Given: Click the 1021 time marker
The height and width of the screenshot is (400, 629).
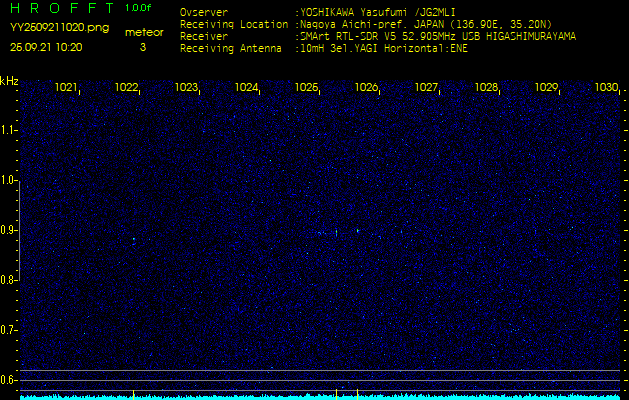Looking at the screenshot, I should click(x=67, y=88).
